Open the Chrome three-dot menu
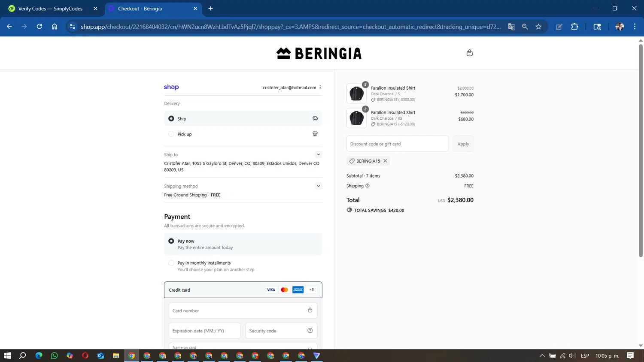The image size is (644, 362). (635, 27)
